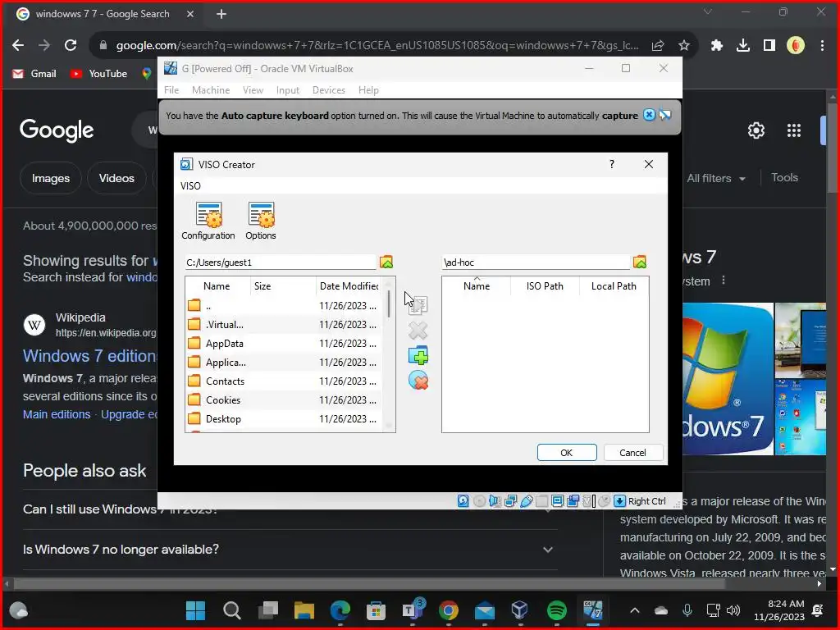Sort host files by Size column
The image size is (840, 630).
point(283,286)
